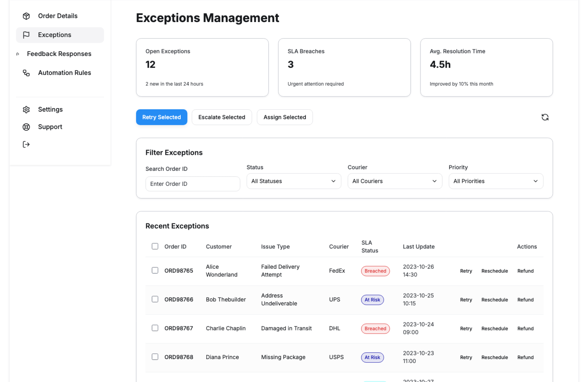Screen dimensions: 588x382
Task: Select the checkbox for order ORD98767
Action: 155,328
